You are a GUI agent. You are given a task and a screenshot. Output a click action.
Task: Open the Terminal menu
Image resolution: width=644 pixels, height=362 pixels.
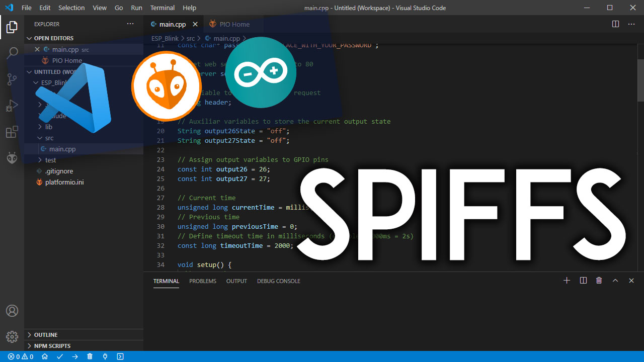point(162,8)
